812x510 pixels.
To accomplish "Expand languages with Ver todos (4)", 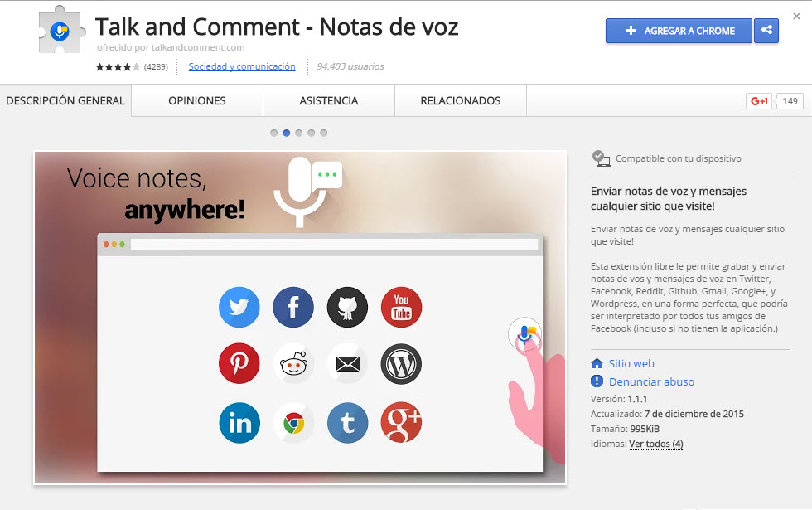I will [x=655, y=444].
